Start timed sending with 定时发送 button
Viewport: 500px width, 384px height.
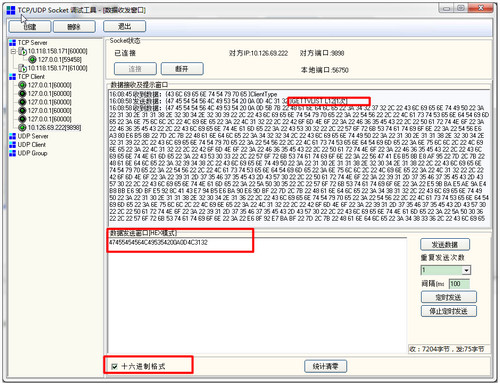point(449,297)
